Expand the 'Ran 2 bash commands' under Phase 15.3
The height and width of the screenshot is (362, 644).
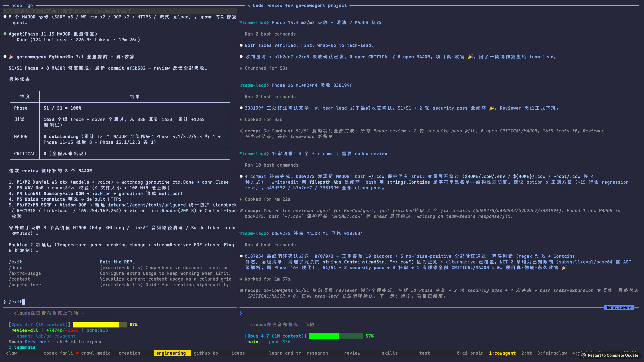point(270,34)
